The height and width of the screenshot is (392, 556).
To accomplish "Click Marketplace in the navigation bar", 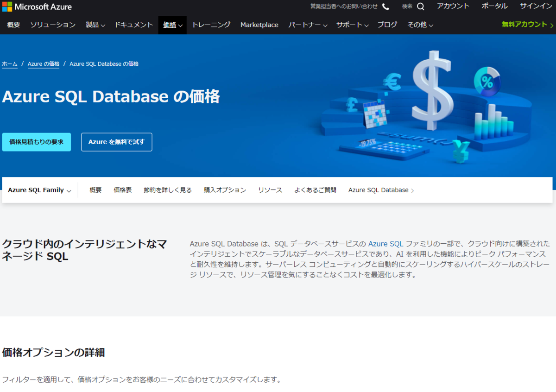I will pos(259,25).
